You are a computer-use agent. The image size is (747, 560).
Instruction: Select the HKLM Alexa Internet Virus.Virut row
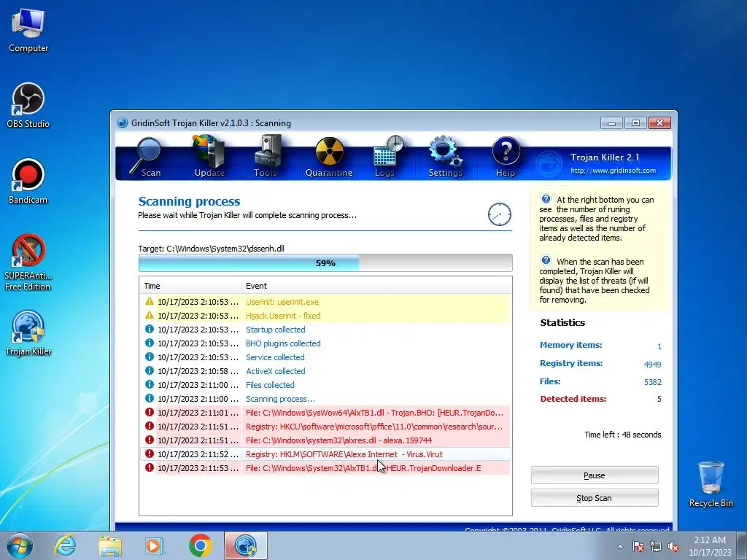tap(325, 454)
